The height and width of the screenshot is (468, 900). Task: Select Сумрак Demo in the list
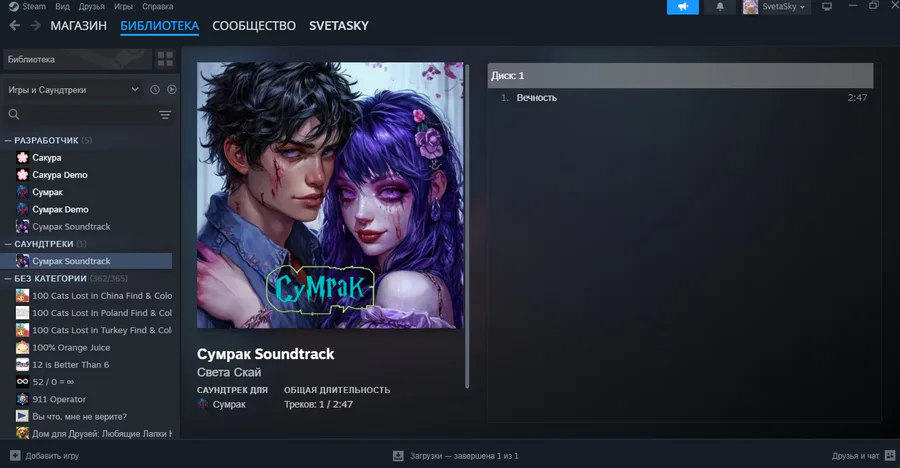[60, 209]
